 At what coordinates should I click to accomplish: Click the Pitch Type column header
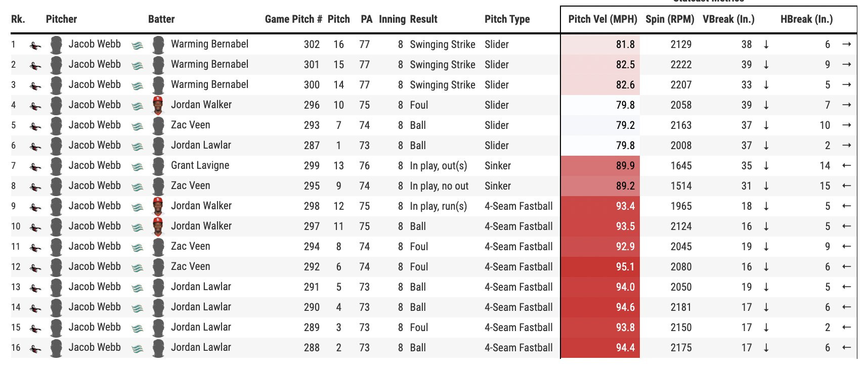pyautogui.click(x=507, y=19)
